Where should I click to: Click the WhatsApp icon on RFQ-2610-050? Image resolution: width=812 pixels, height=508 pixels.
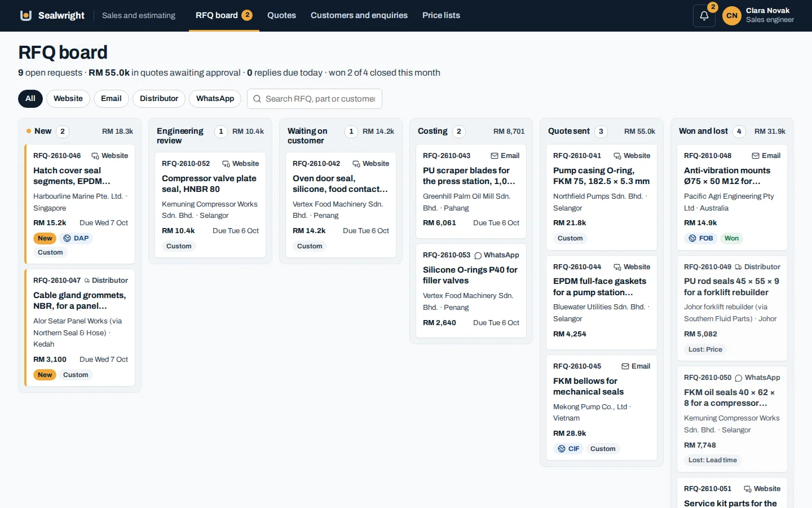[x=739, y=378]
